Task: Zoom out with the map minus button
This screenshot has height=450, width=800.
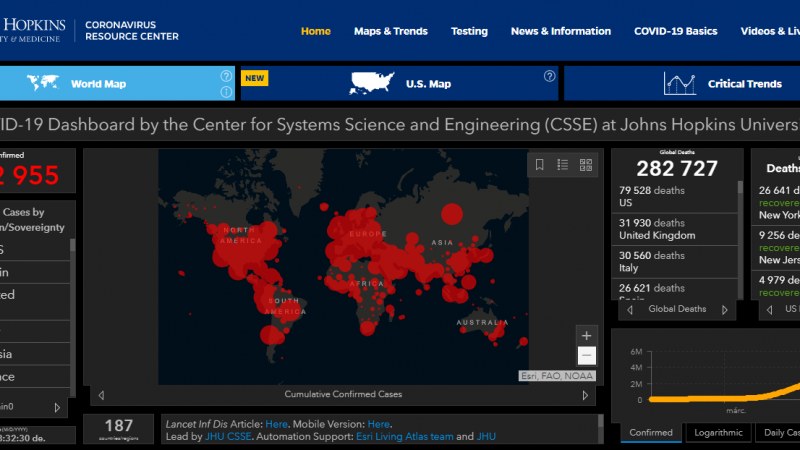Action: tap(586, 355)
